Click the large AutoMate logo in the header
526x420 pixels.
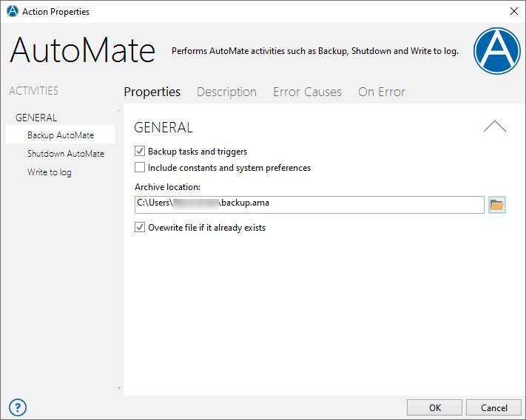(x=497, y=51)
